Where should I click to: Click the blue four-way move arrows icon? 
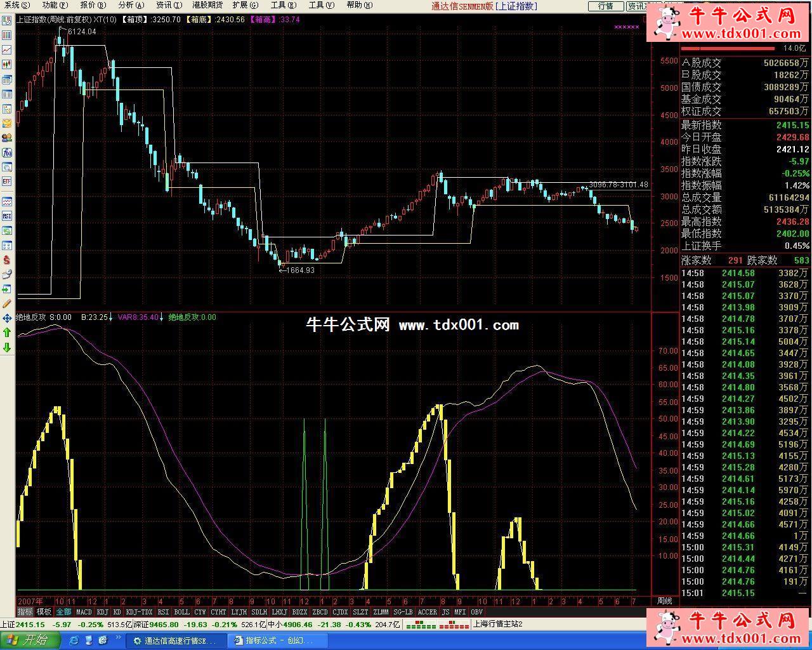point(7,318)
